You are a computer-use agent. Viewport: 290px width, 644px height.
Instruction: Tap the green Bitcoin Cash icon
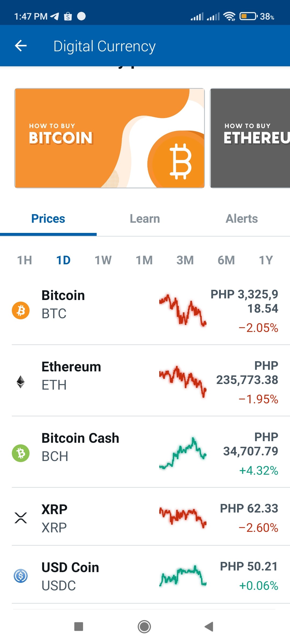(21, 453)
